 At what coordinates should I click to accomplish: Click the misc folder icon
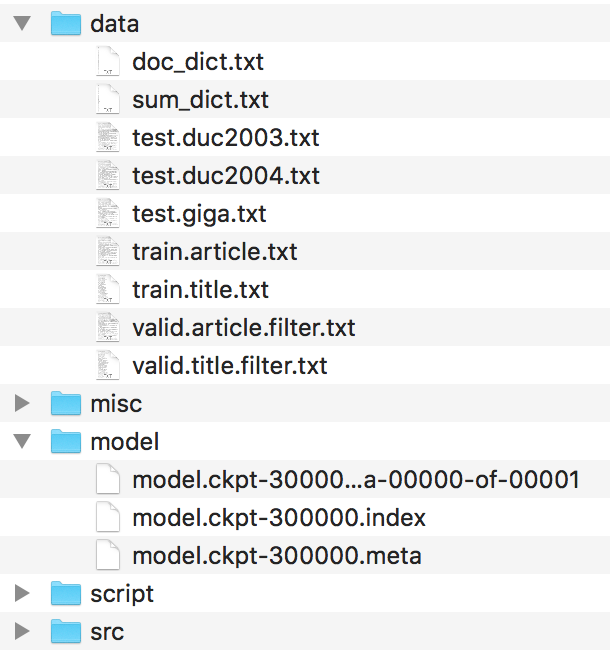[65, 404]
